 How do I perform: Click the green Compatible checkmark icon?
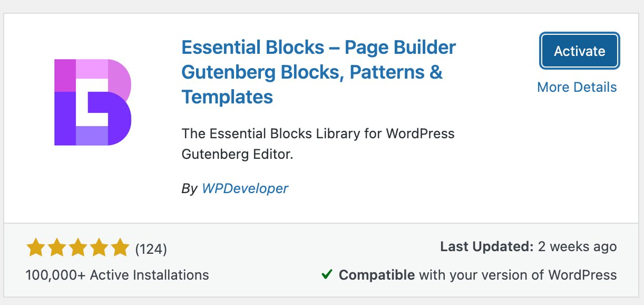[x=328, y=275]
